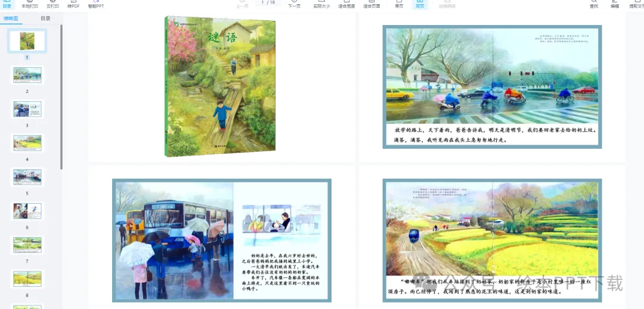Select 适合宽度 fit width
644x309 pixels.
pos(346,5)
